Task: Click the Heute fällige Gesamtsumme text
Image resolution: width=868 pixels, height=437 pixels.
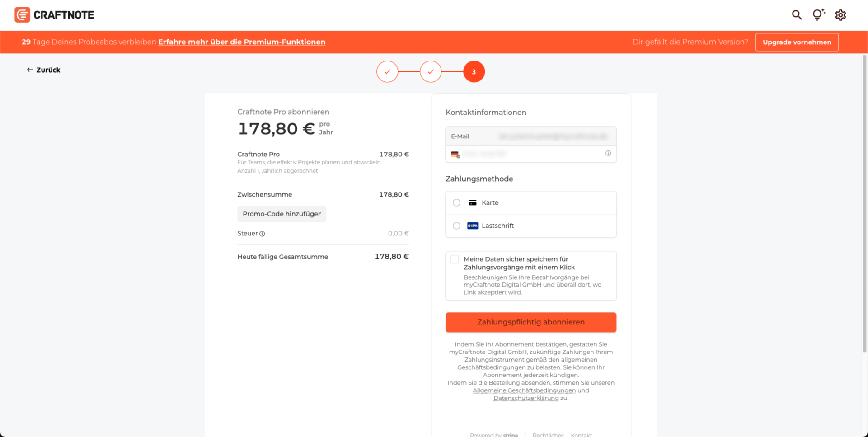Action: [283, 257]
